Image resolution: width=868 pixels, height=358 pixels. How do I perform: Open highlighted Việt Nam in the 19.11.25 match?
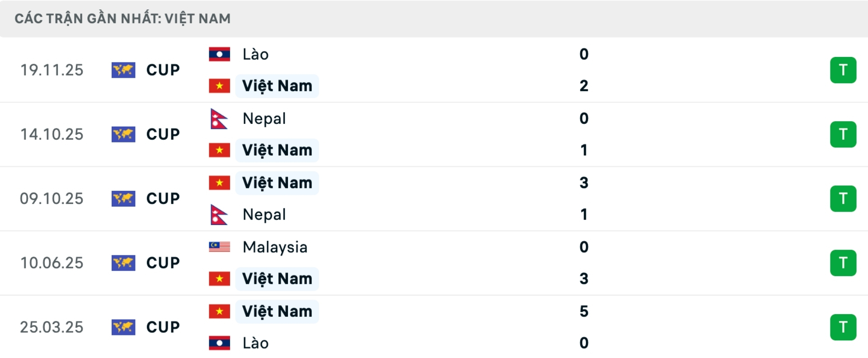(277, 86)
